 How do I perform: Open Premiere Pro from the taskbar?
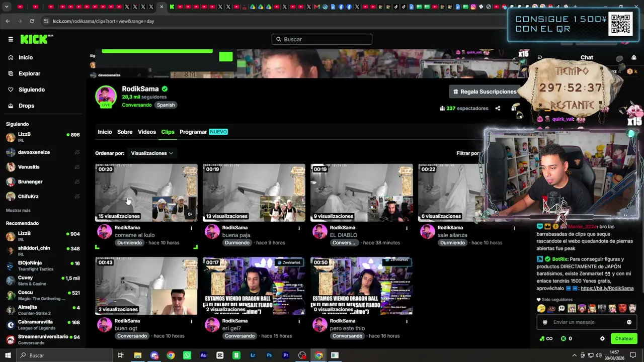coord(286,355)
